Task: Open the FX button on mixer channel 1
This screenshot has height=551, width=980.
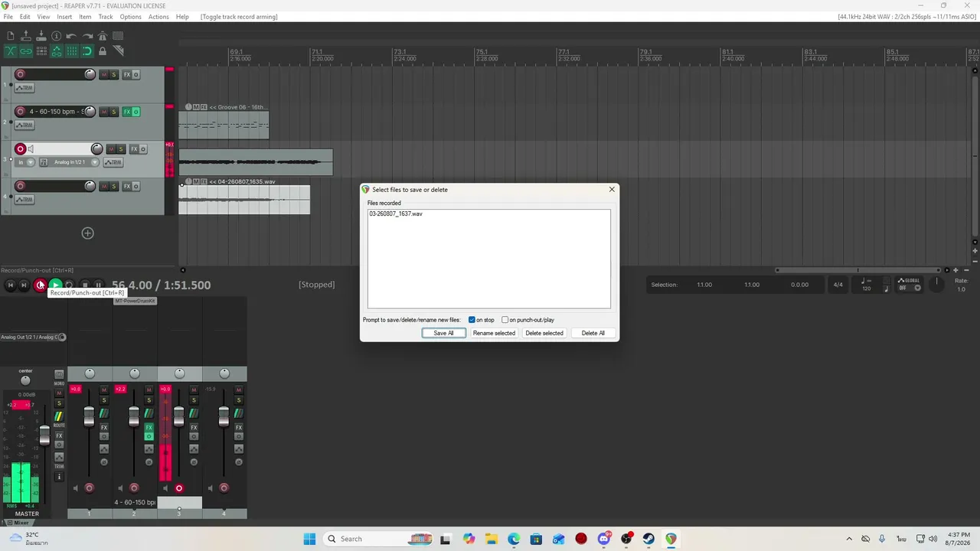Action: coord(104,428)
